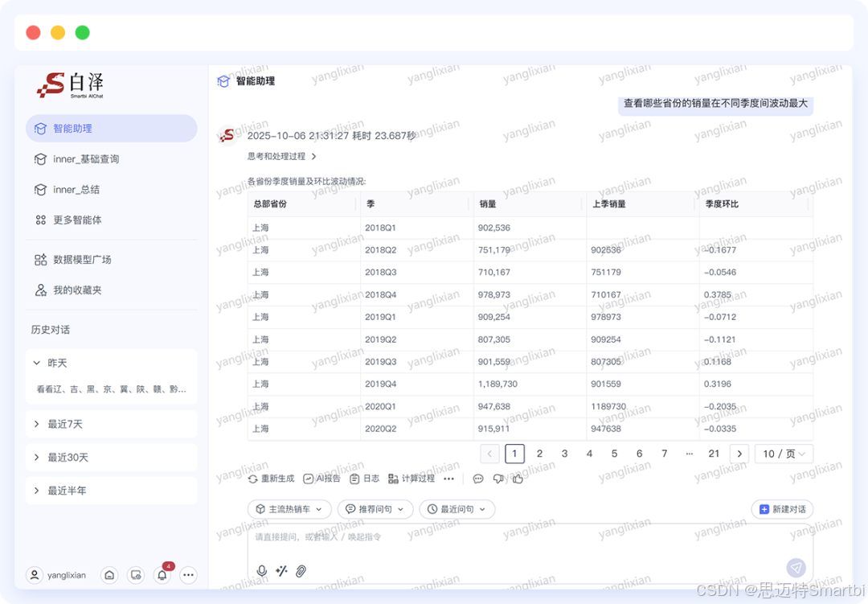
Task: Click the magic wand command icon
Action: click(x=282, y=571)
